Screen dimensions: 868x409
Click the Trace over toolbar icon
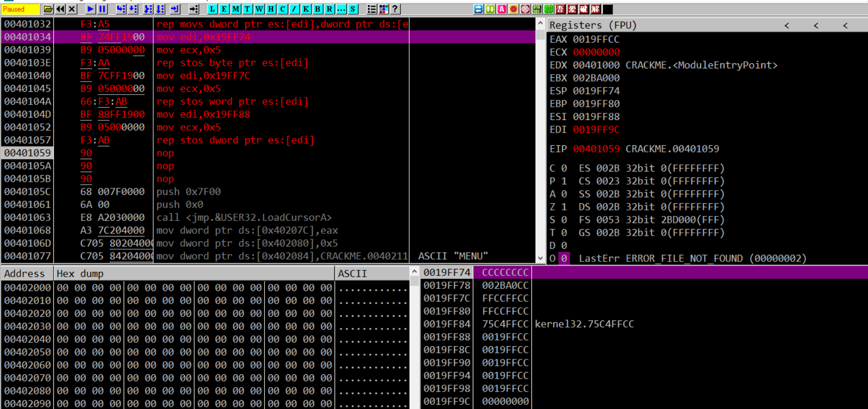click(x=160, y=9)
